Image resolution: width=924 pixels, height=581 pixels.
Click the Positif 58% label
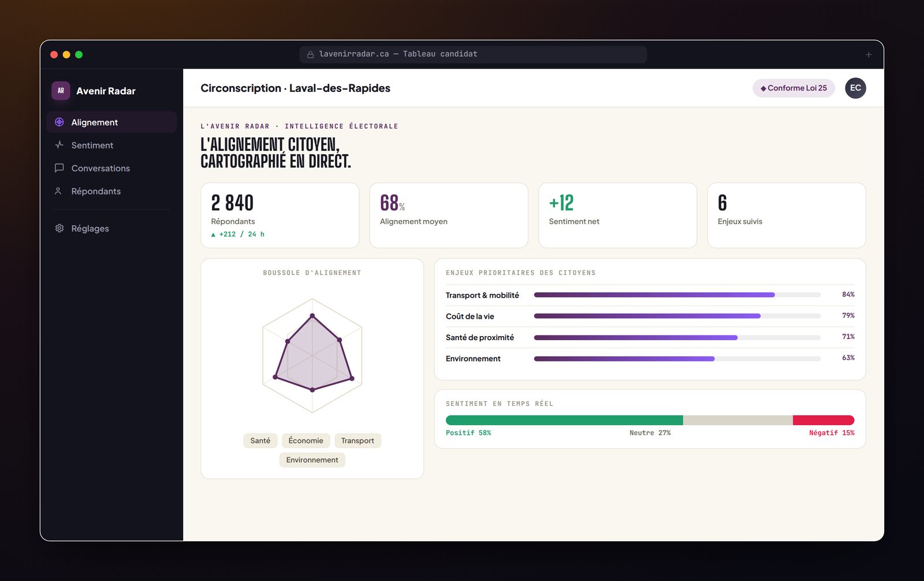468,433
